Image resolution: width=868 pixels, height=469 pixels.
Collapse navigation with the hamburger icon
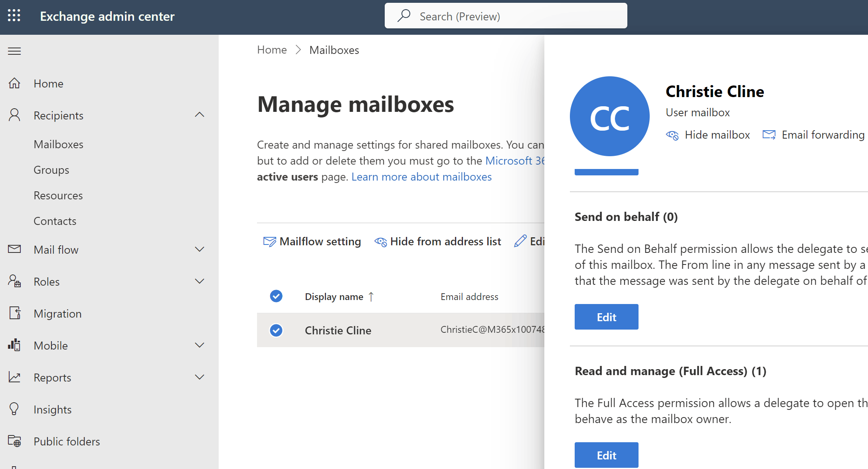14,51
